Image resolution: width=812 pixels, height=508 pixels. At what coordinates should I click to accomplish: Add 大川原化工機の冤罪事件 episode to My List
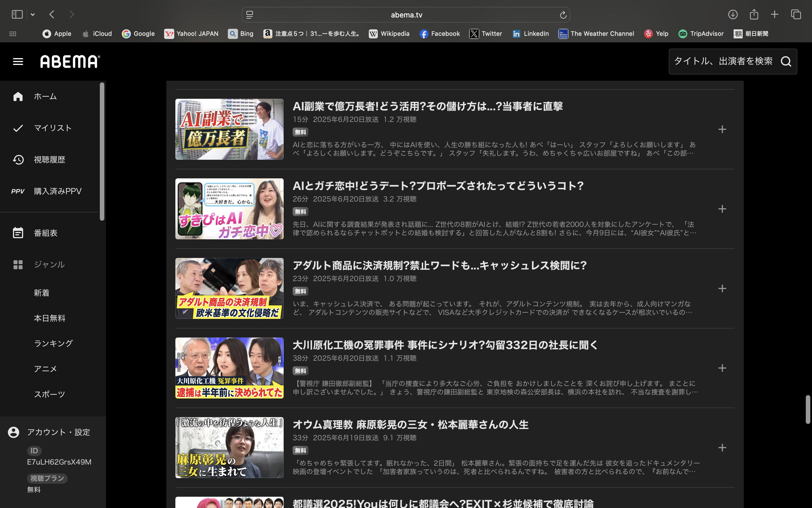point(722,368)
